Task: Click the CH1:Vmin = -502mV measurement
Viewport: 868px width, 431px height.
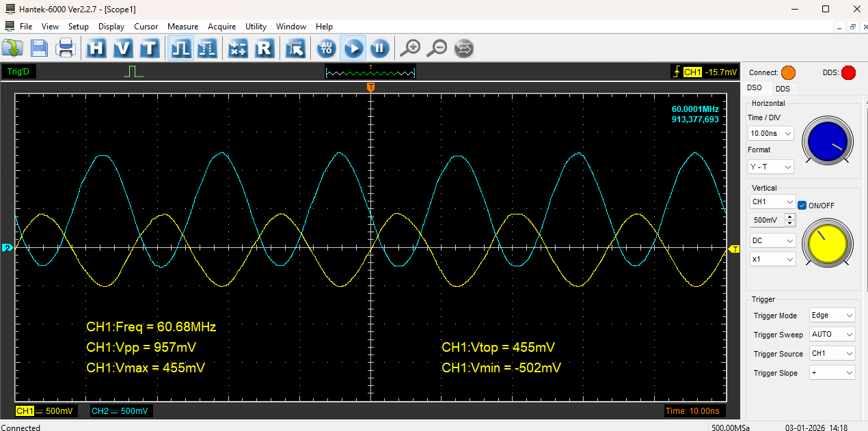Action: click(502, 368)
